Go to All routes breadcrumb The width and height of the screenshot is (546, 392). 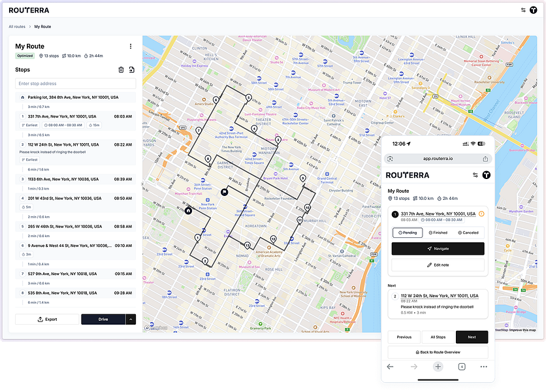click(x=17, y=27)
